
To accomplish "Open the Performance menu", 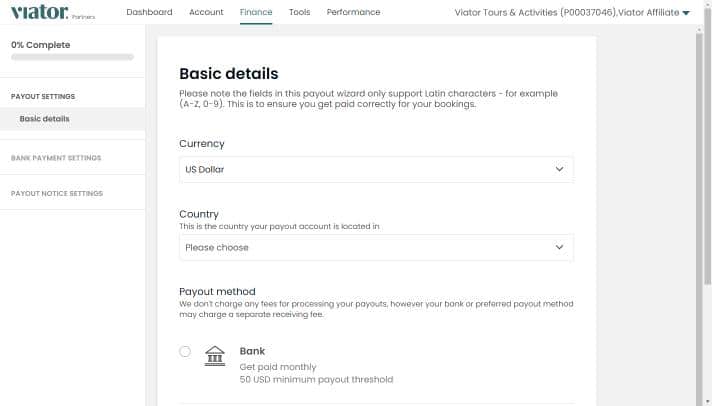I will (353, 12).
